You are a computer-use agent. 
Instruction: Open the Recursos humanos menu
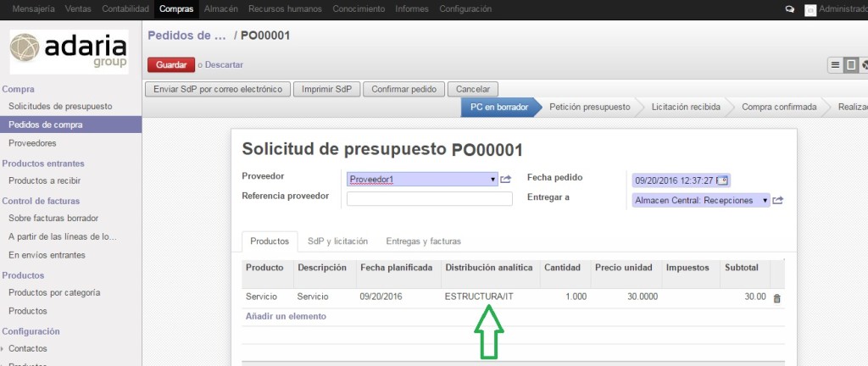(285, 8)
